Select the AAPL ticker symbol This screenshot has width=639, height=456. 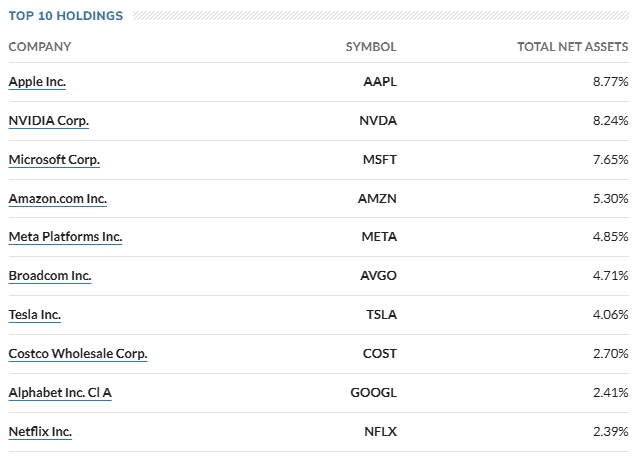380,82
